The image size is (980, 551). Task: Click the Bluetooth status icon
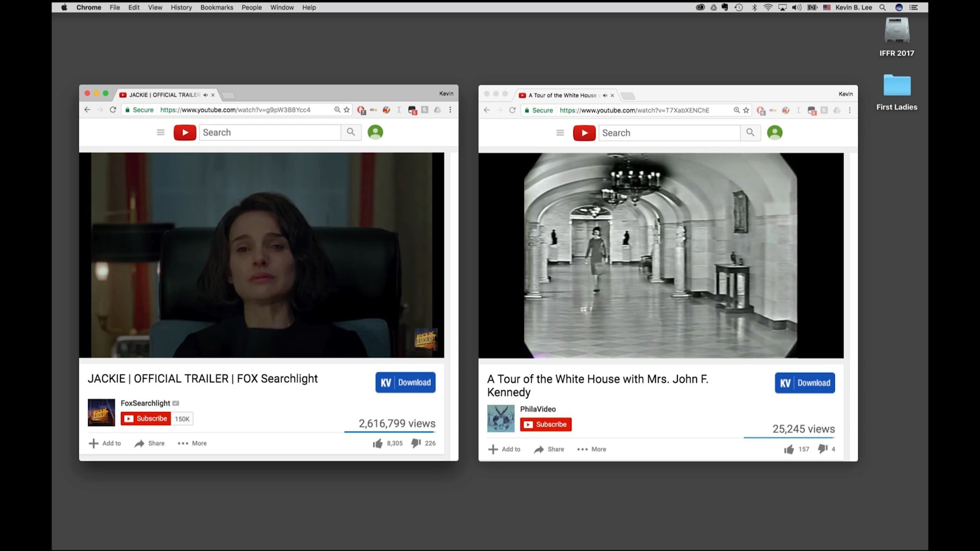click(754, 7)
